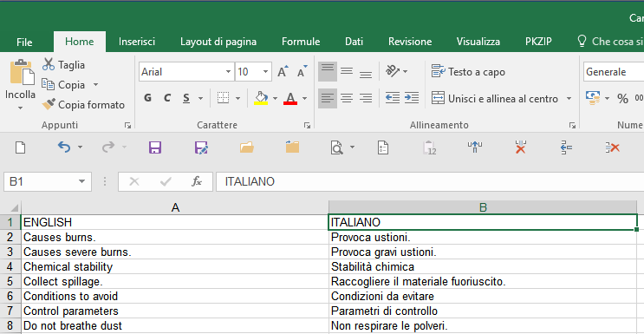Image resolution: width=644 pixels, height=334 pixels.
Task: Click the print preview magnifier icon
Action: 337,147
